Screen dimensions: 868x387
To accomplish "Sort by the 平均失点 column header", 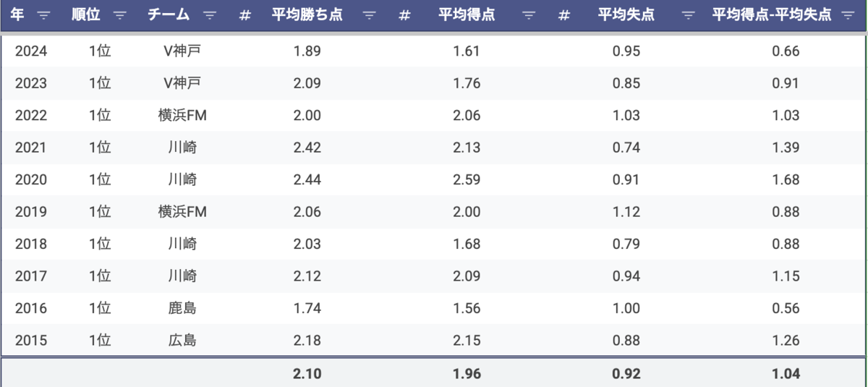I will tap(626, 14).
